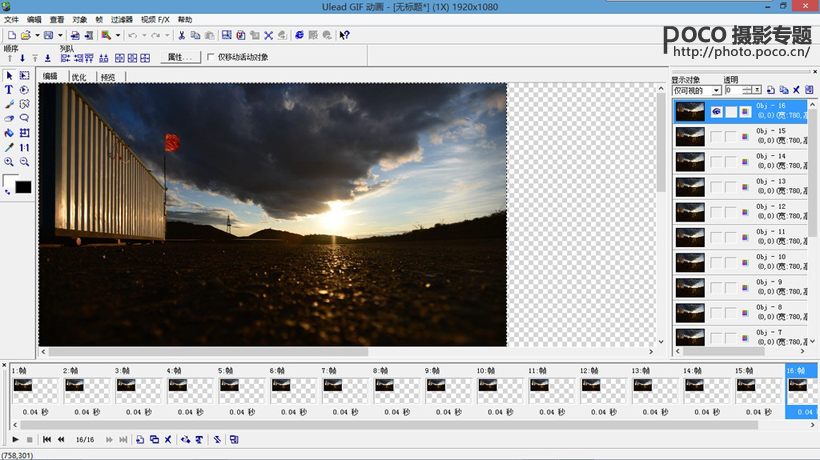Screen dimensions: 820x460
Task: Click the blue X delete icon in main toolbar
Action: pyautogui.click(x=268, y=36)
